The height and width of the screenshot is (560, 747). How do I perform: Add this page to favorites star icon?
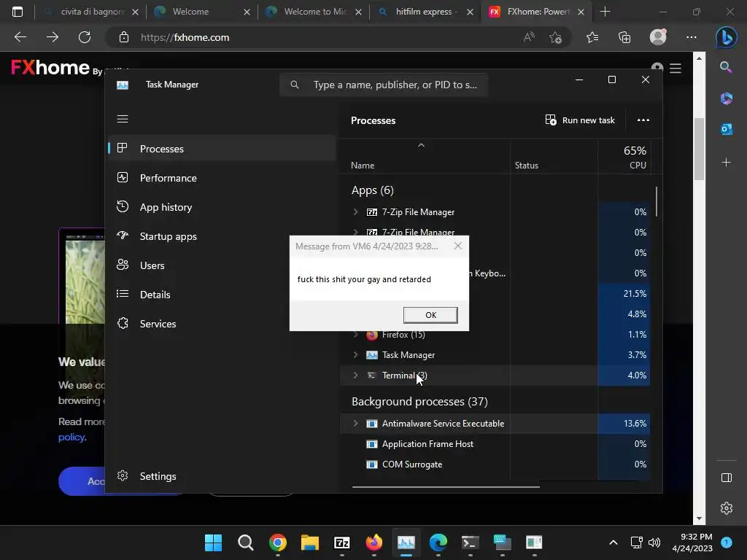(555, 37)
